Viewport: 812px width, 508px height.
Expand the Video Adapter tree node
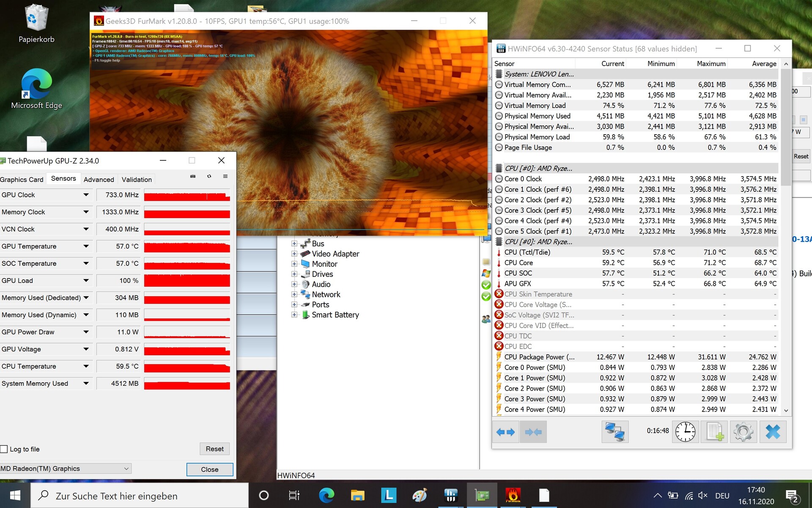click(294, 254)
